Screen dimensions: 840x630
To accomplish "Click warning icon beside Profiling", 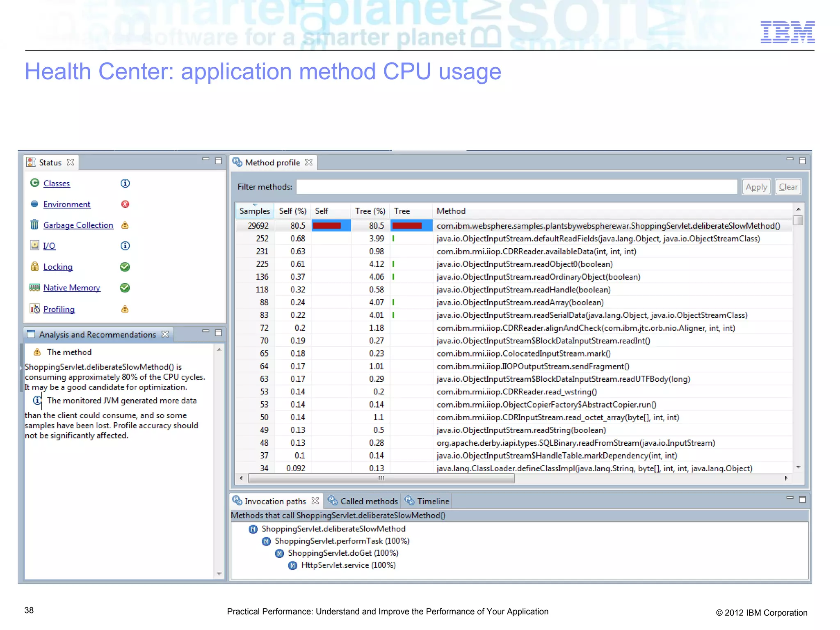I will pos(125,309).
